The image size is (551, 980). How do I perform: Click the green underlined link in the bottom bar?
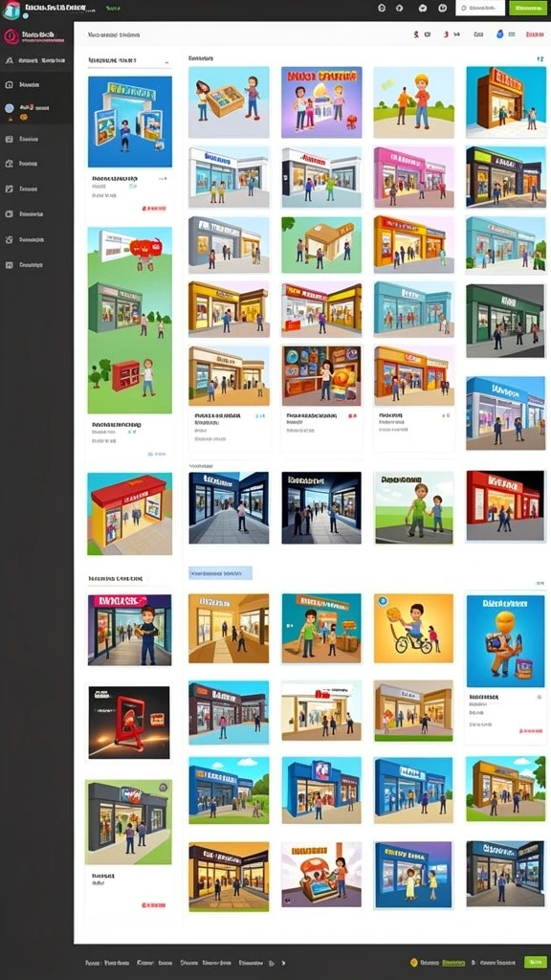point(454,963)
